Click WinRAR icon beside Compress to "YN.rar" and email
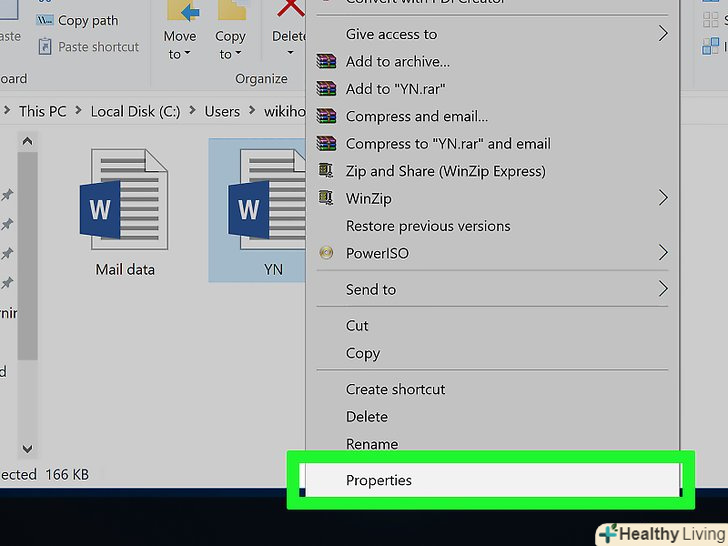728x546 pixels. coord(326,143)
